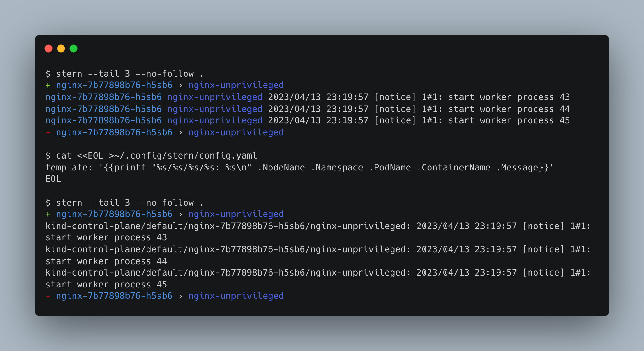This screenshot has height=351, width=644.
Task: Click the red minus sign on the last line
Action: (x=48, y=296)
